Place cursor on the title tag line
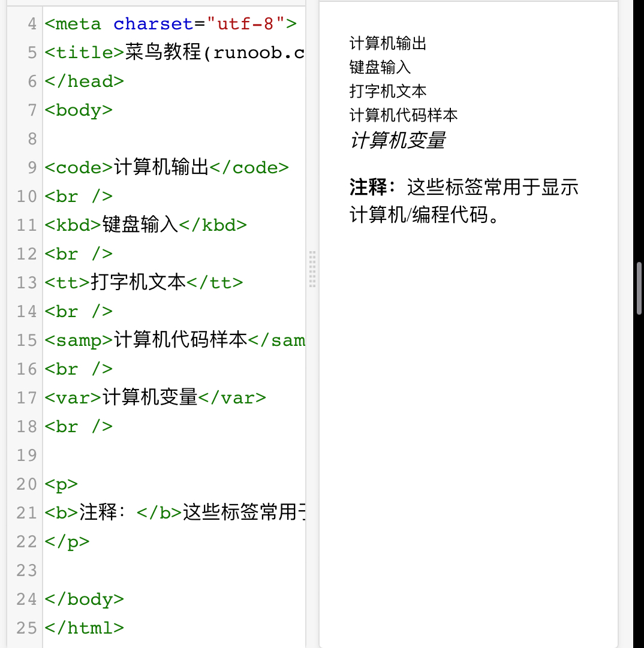The image size is (644, 648). [174, 53]
